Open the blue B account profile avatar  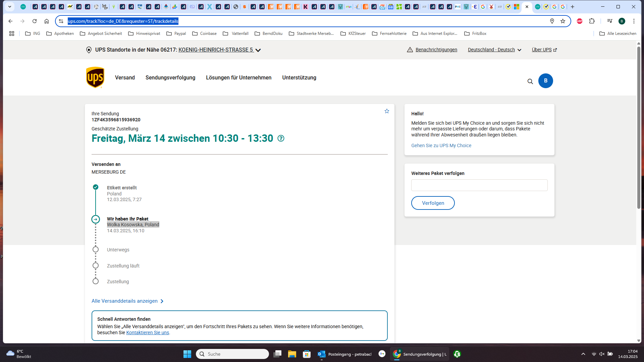(545, 81)
